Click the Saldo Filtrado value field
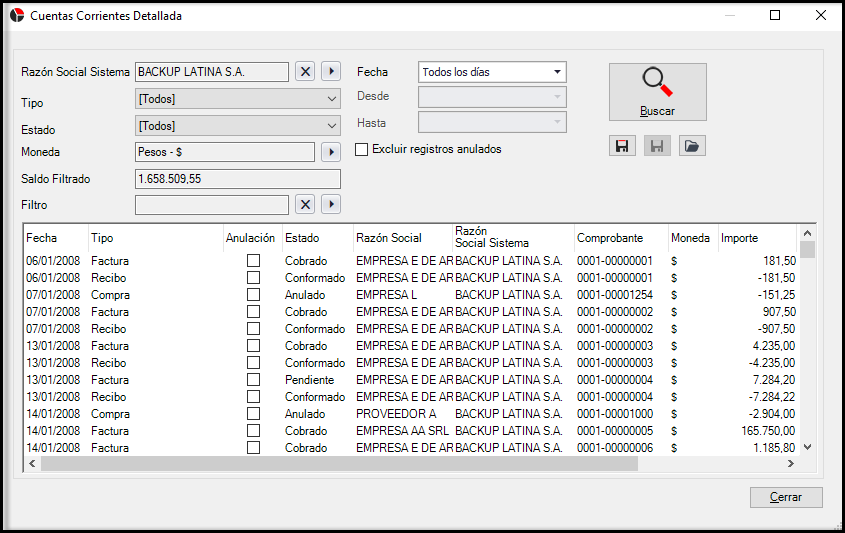Viewport: 845px width, 533px height. pyautogui.click(x=238, y=179)
